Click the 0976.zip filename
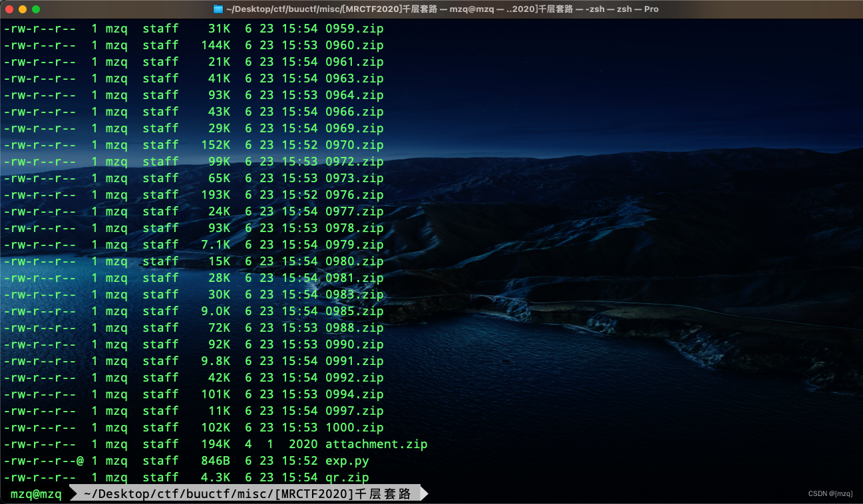The image size is (863, 504). click(354, 195)
